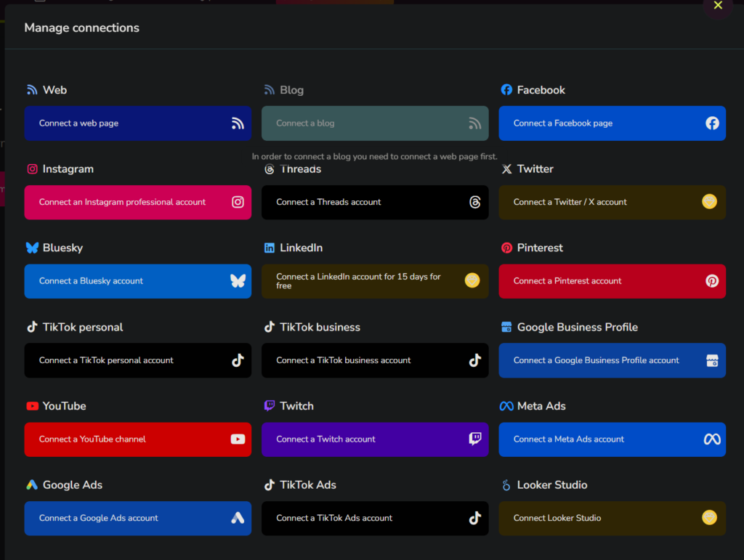Connect a TikTok Ads account
744x560 pixels.
point(363,519)
